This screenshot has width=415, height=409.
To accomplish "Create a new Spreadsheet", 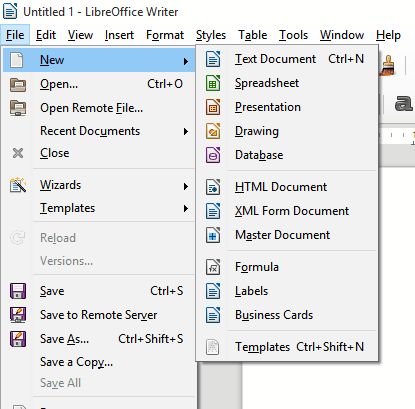I will coord(287,83).
